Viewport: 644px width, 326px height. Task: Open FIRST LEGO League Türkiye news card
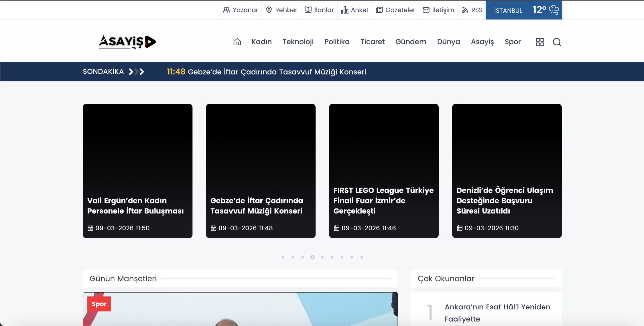[x=383, y=200]
